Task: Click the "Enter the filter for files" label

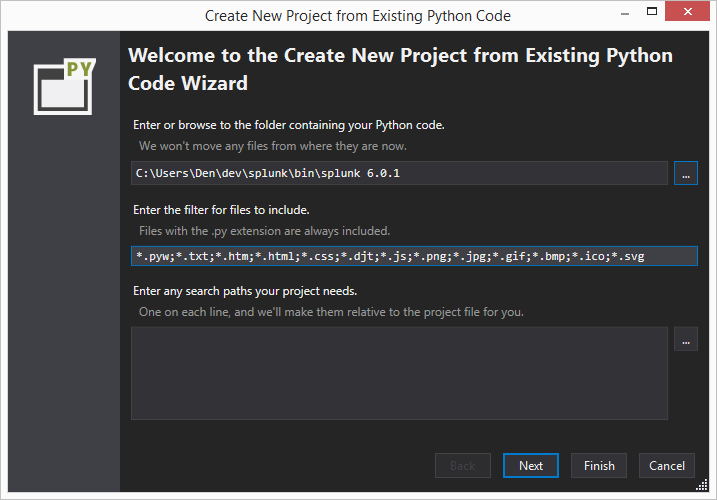Action: (235, 209)
